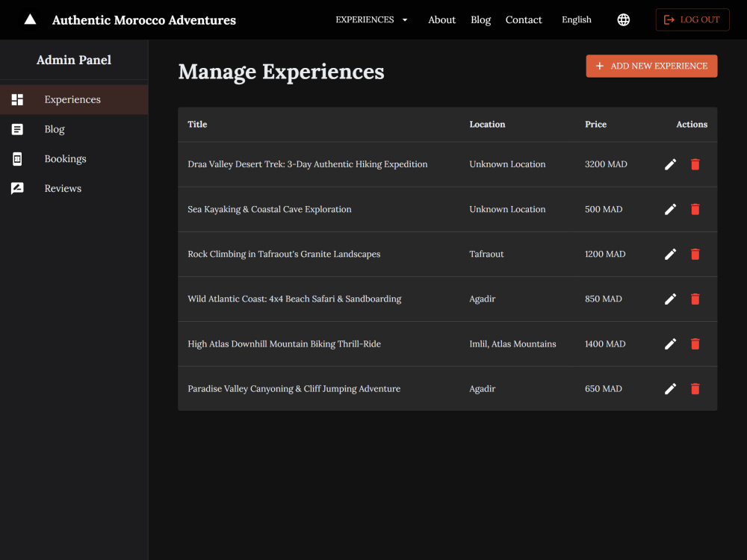Click the 'Tafraout' location cell

click(486, 254)
